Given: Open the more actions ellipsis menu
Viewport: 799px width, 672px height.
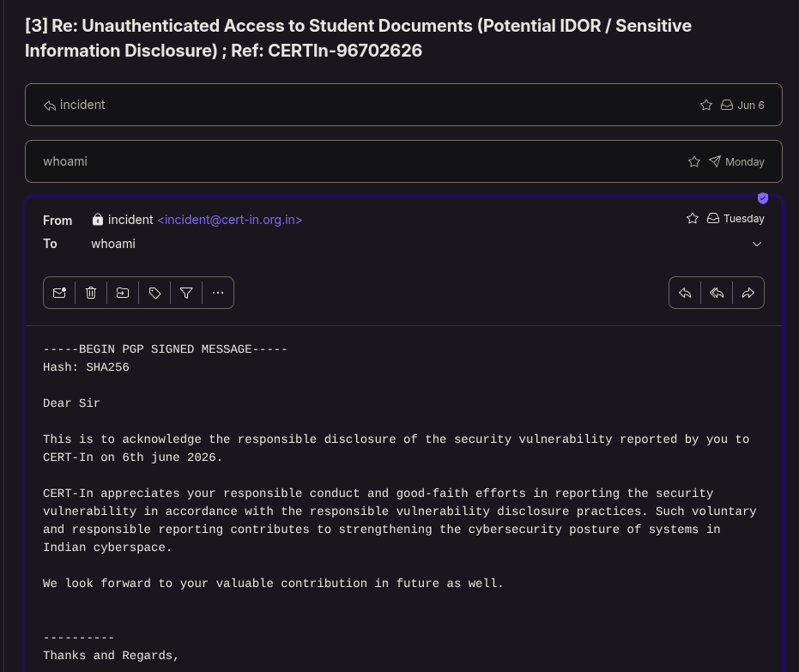Looking at the screenshot, I should point(218,293).
